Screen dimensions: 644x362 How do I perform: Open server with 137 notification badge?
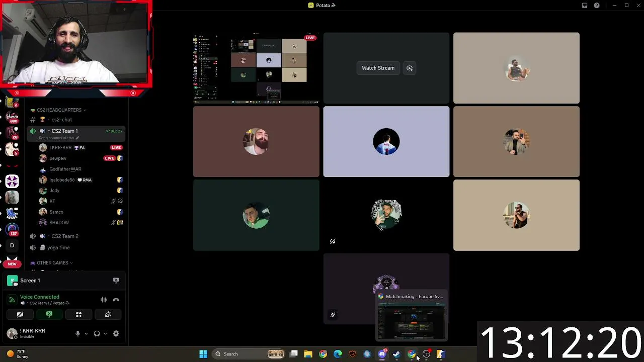12,230
